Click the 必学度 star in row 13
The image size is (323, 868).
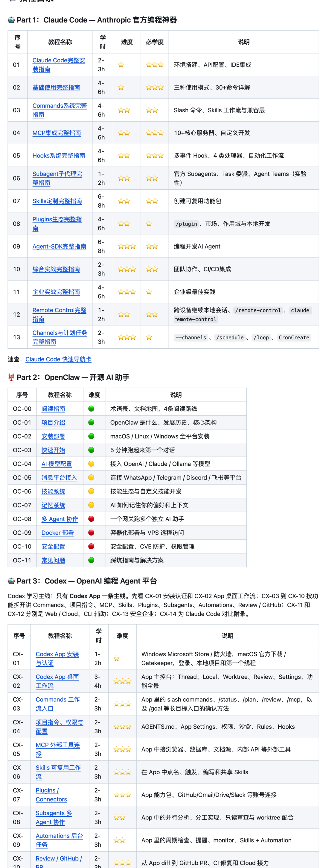[x=149, y=337]
